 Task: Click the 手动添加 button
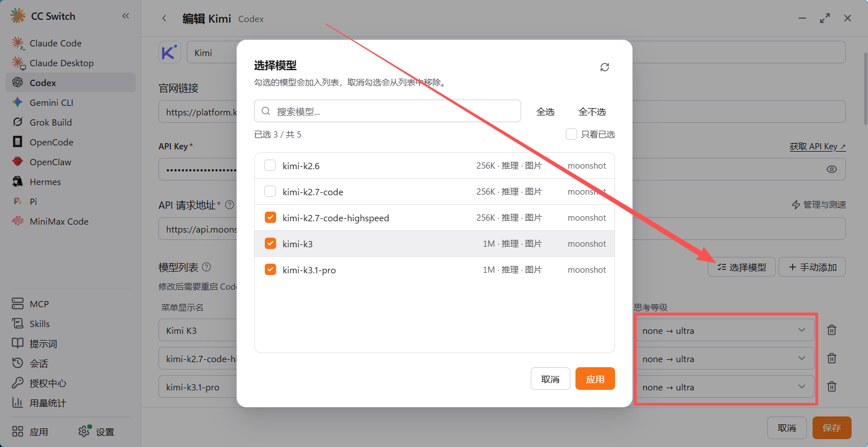813,267
